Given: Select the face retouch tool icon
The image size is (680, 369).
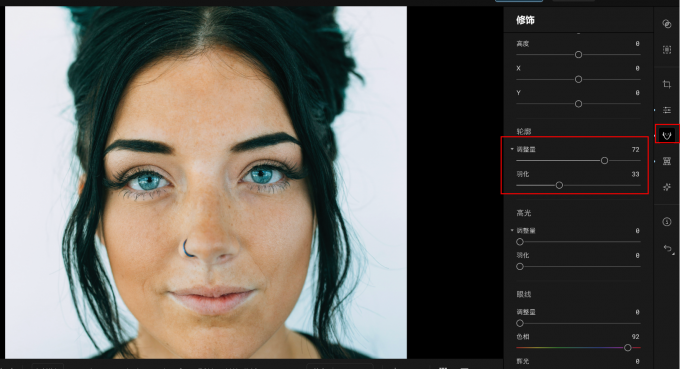Looking at the screenshot, I should coord(667,135).
